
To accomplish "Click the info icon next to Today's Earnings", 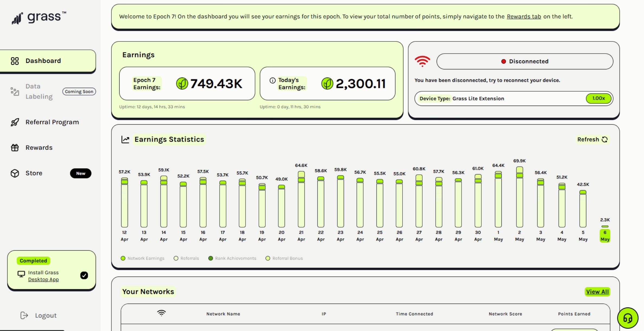I will pyautogui.click(x=272, y=80).
